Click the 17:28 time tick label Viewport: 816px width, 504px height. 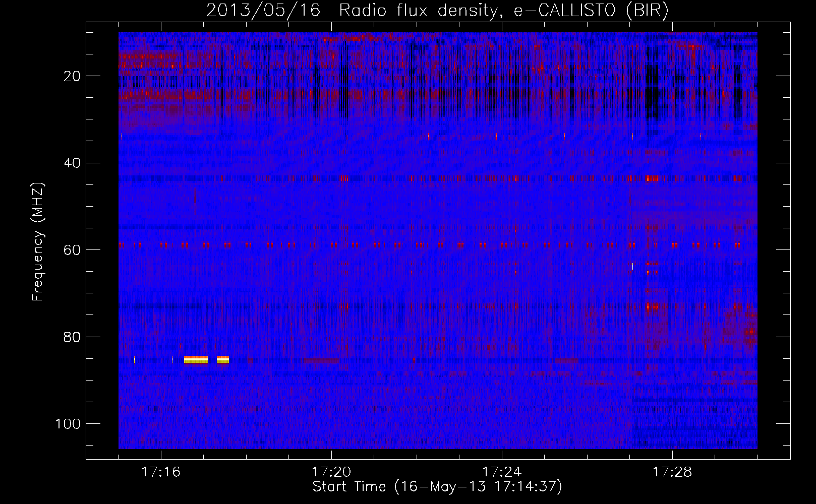[672, 472]
